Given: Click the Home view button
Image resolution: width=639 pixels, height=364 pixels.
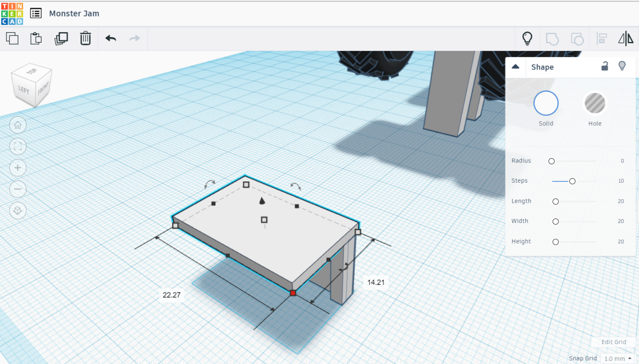Looking at the screenshot, I should 18,125.
